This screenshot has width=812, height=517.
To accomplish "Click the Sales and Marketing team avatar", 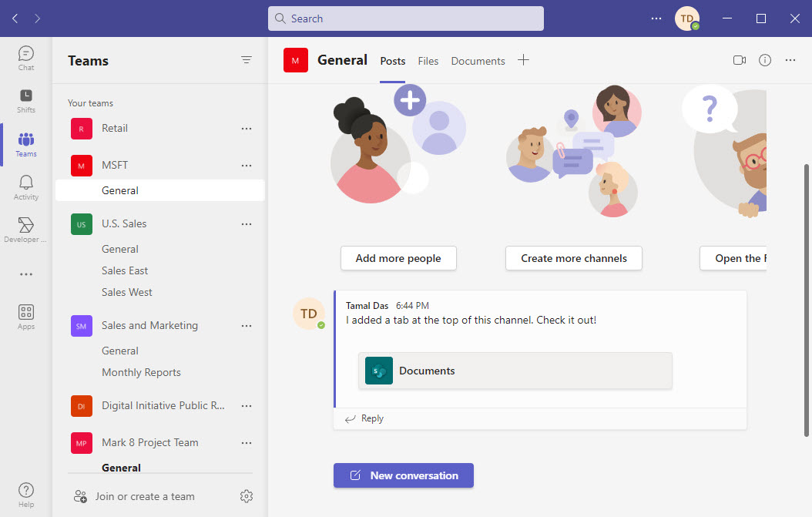I will coord(82,326).
